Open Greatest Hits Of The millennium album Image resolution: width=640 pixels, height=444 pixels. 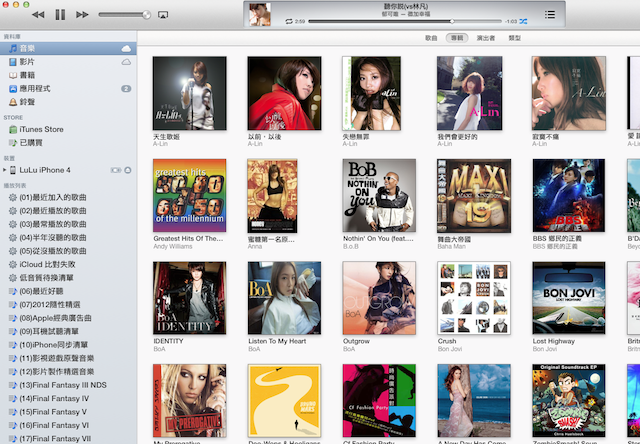coord(189,195)
